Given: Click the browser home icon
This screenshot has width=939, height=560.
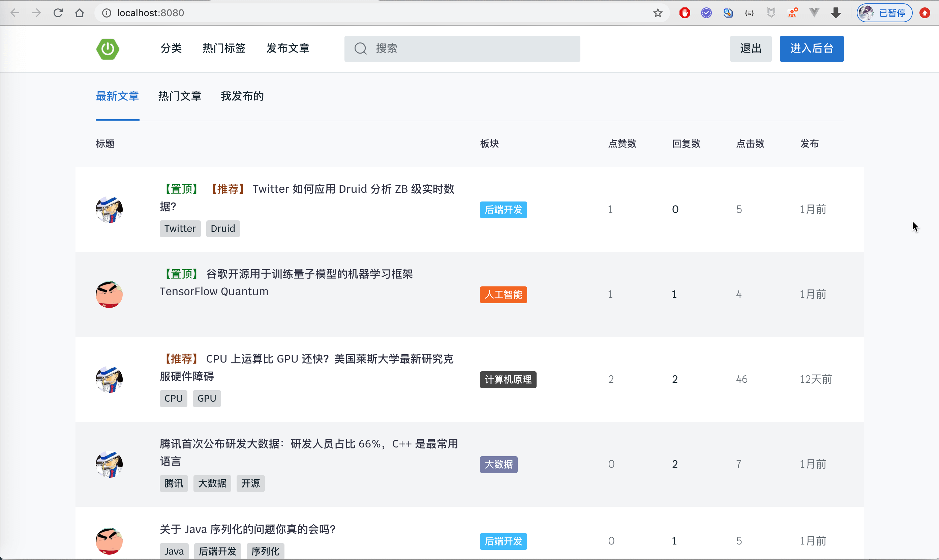Looking at the screenshot, I should click(79, 13).
